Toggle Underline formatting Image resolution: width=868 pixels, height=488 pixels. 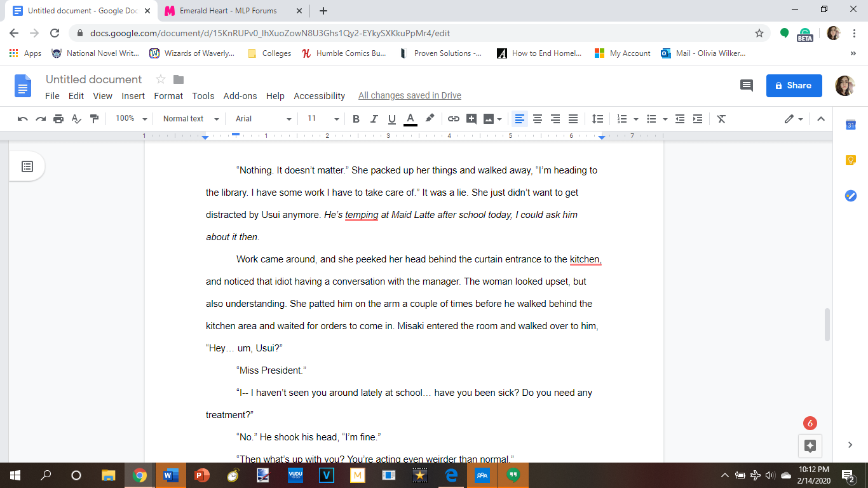pos(391,119)
